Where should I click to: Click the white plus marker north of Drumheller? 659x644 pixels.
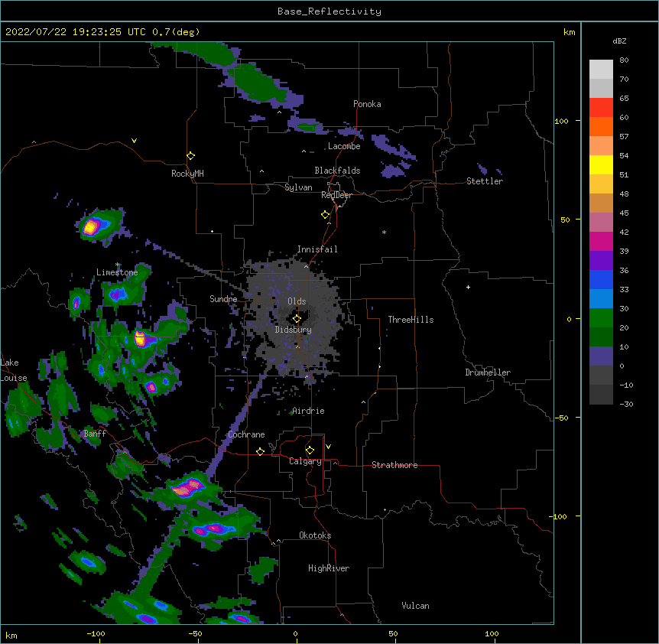click(x=468, y=287)
